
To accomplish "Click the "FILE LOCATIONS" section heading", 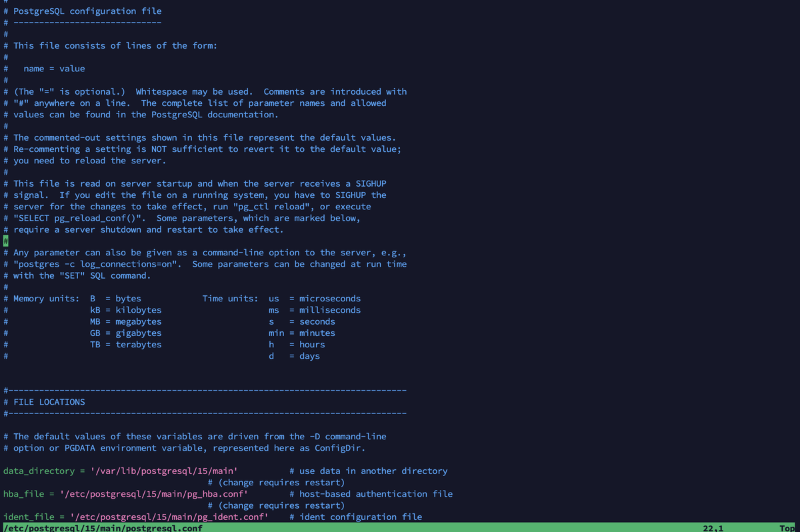I will (49, 402).
